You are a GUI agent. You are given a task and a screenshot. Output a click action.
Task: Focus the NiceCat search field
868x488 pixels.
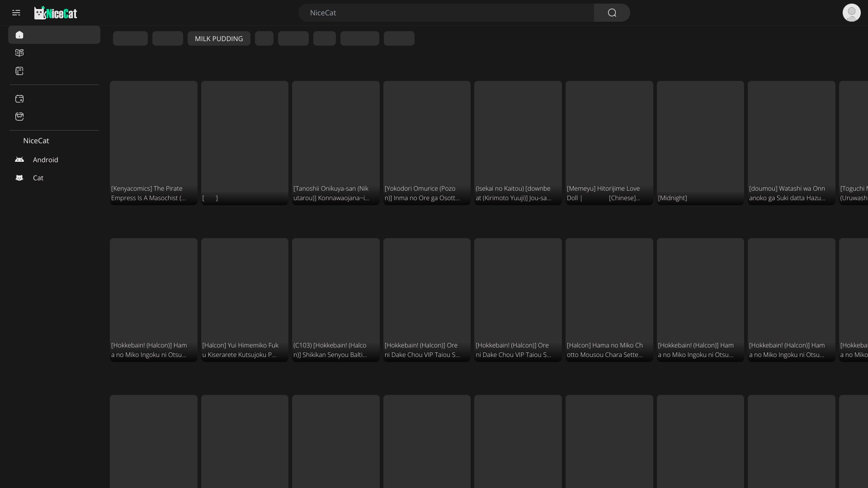coord(446,13)
